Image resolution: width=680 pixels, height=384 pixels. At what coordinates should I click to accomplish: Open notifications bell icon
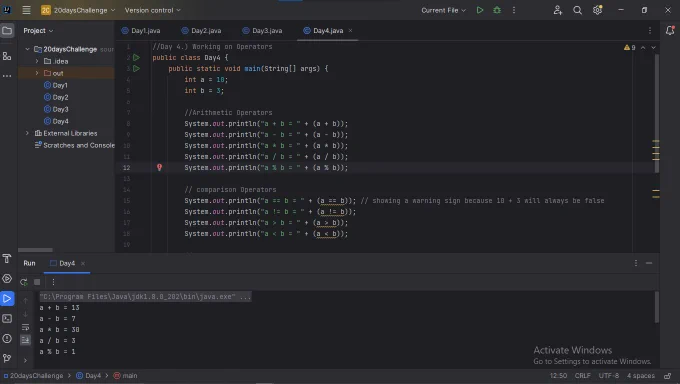(670, 30)
